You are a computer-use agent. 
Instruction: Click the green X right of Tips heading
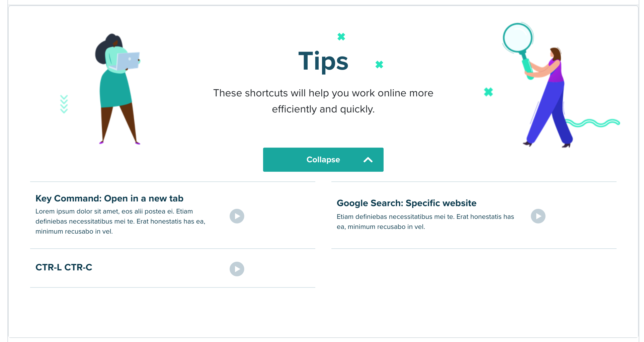pos(379,65)
